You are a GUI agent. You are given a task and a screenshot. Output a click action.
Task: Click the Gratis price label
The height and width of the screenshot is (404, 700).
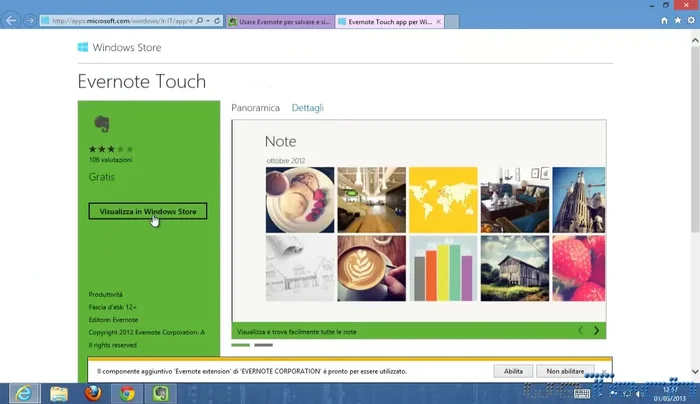pyautogui.click(x=101, y=177)
